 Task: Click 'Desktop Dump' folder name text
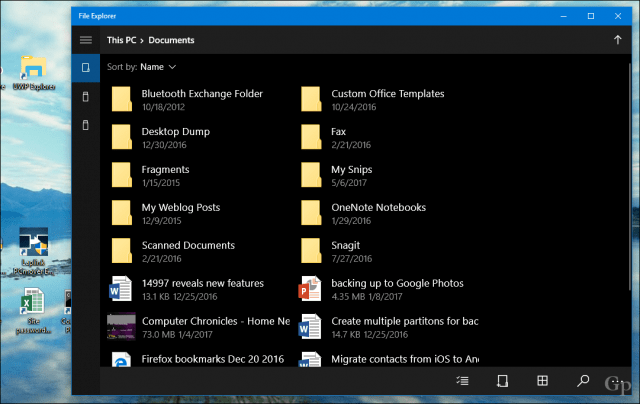tap(176, 132)
